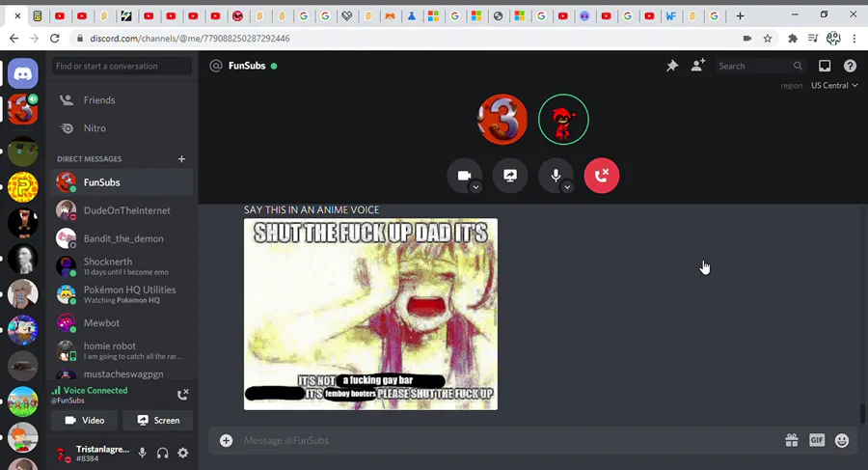This screenshot has height=470, width=868.
Task: Open the Nitro gift icon
Action: pyautogui.click(x=792, y=441)
